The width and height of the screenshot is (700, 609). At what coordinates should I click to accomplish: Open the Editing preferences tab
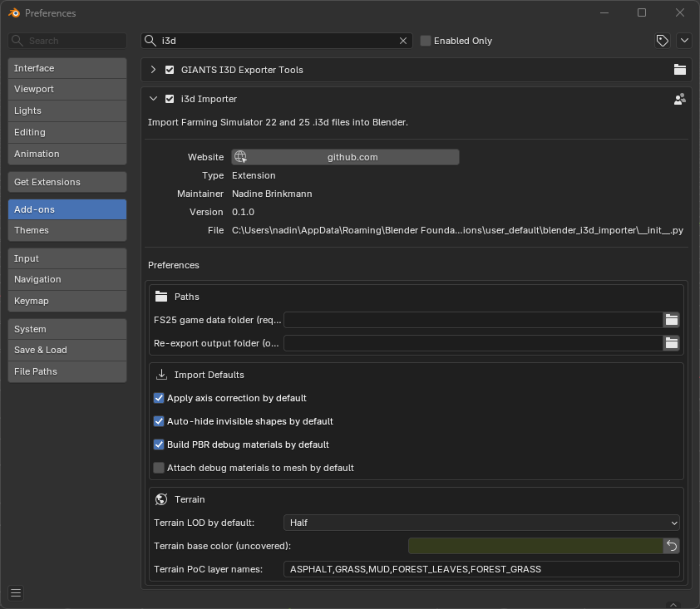click(x=67, y=132)
